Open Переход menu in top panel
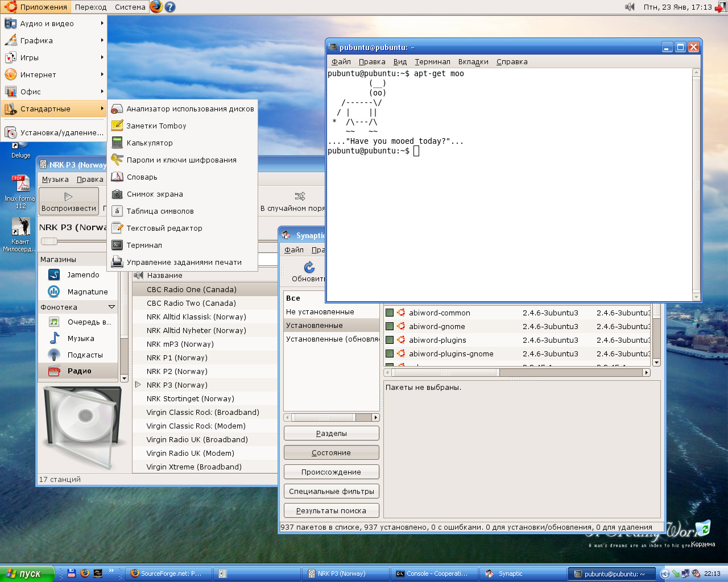This screenshot has width=728, height=582. pos(91,7)
